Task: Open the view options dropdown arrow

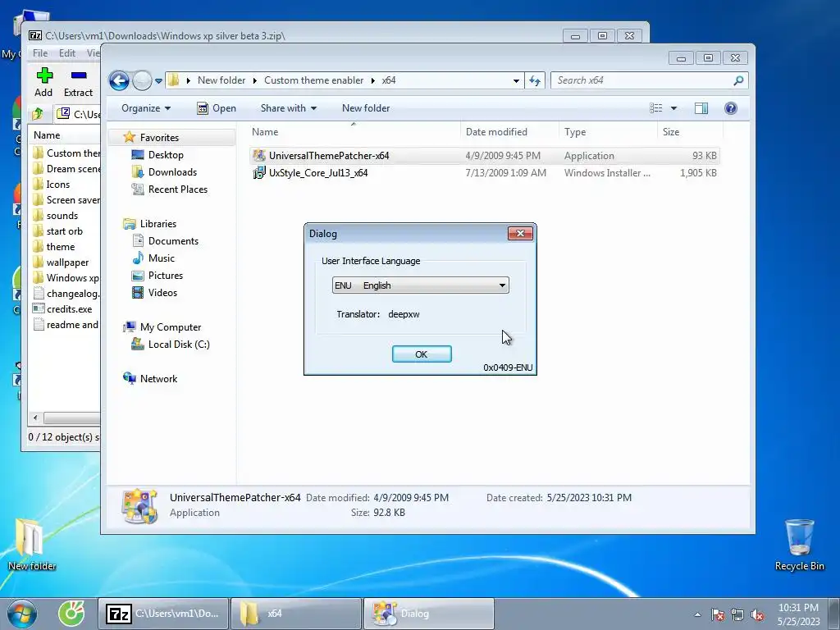Action: 674,108
